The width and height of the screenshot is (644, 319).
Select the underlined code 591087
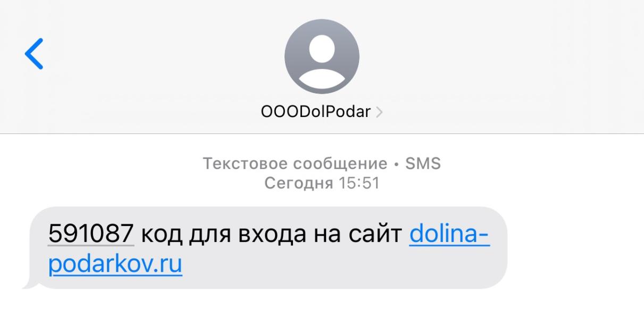91,234
